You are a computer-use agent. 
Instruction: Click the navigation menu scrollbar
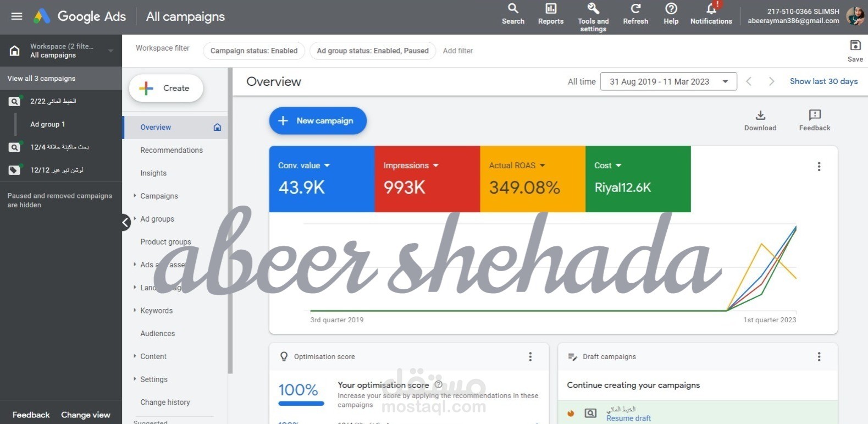tap(230, 220)
